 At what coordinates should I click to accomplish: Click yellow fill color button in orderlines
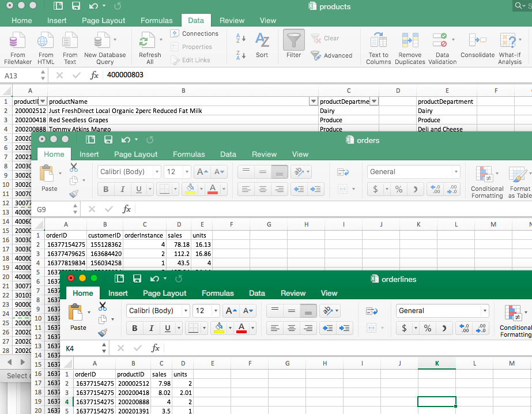coord(219,328)
